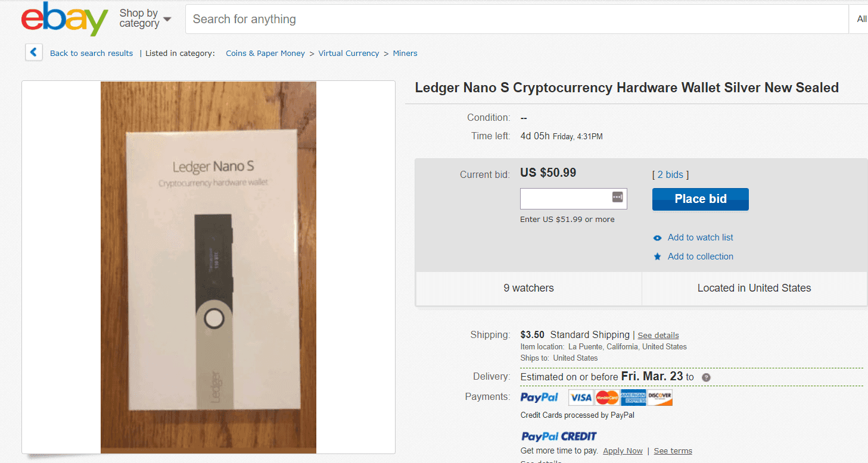The image size is (868, 463).
Task: Expand the All categories search dropdown
Action: pos(858,19)
